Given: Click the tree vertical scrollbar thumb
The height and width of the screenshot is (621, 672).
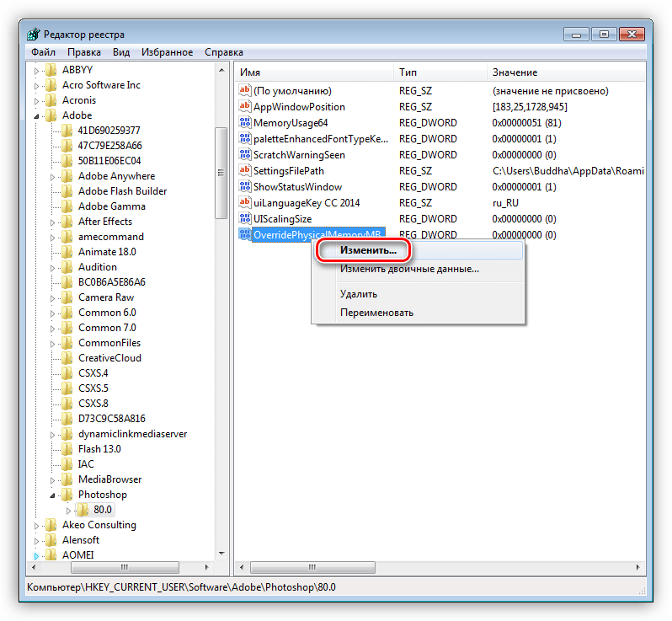Looking at the screenshot, I should point(221,173).
